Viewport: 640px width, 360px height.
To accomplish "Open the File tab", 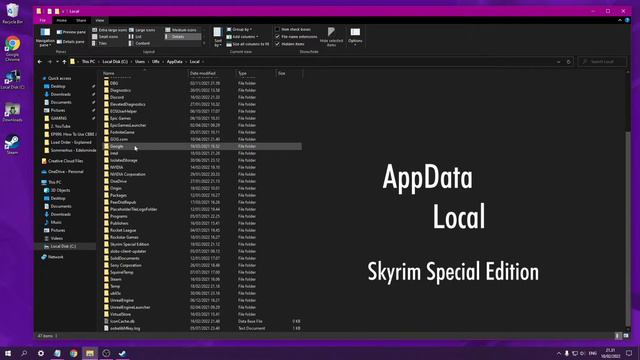I will click(42, 20).
